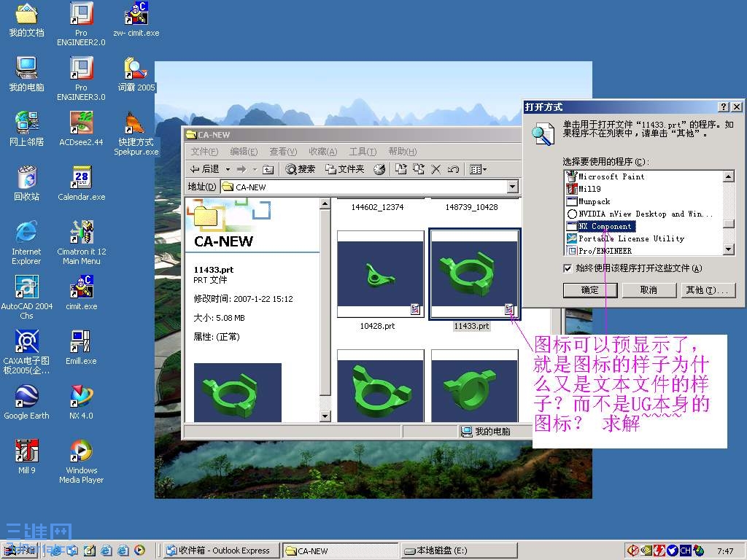
Task: Select Munpack in the program list
Action: click(594, 201)
